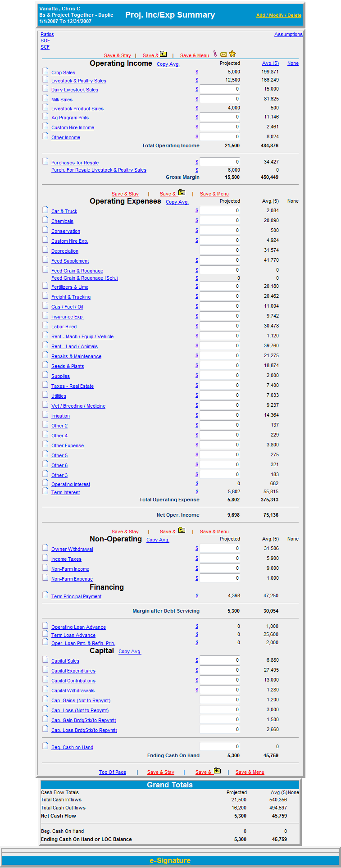
Task: Focus the Dairy Livestock Sales projected field
Action: (x=220, y=89)
